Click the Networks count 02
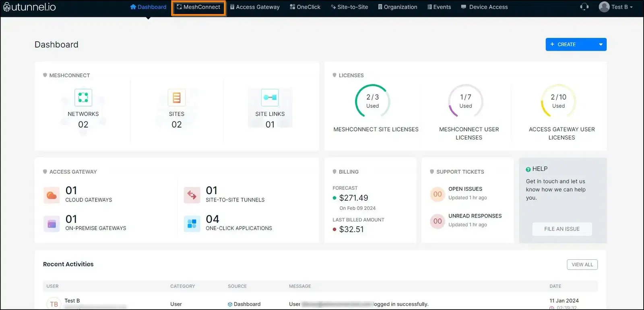The width and height of the screenshot is (644, 310). (x=83, y=125)
